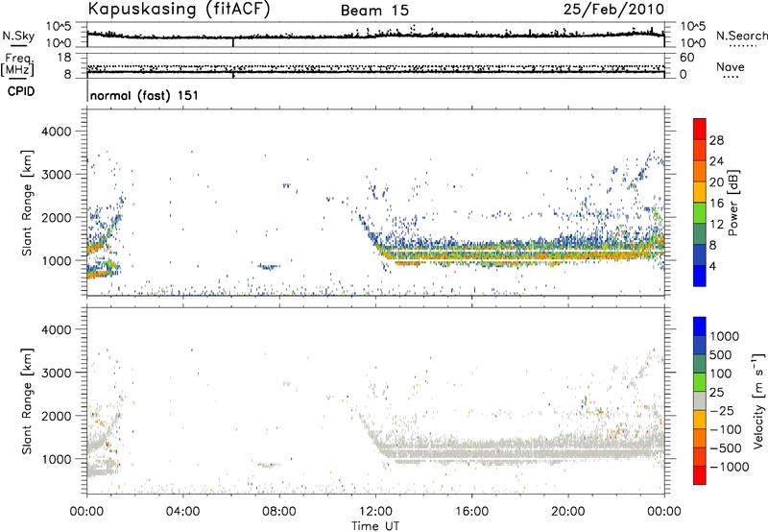Click the yellow-orange segment of power color bar
The width and height of the screenshot is (768, 532).
[700, 191]
